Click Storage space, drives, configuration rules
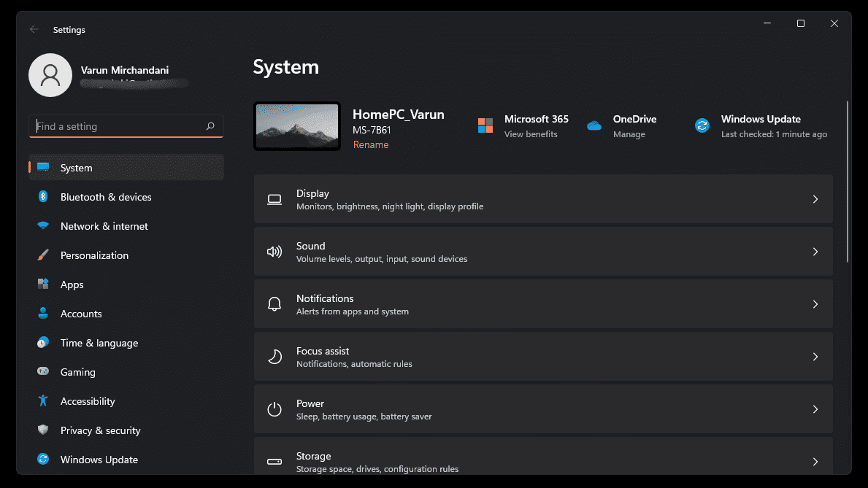Screen dimensions: 868x488 [377, 468]
